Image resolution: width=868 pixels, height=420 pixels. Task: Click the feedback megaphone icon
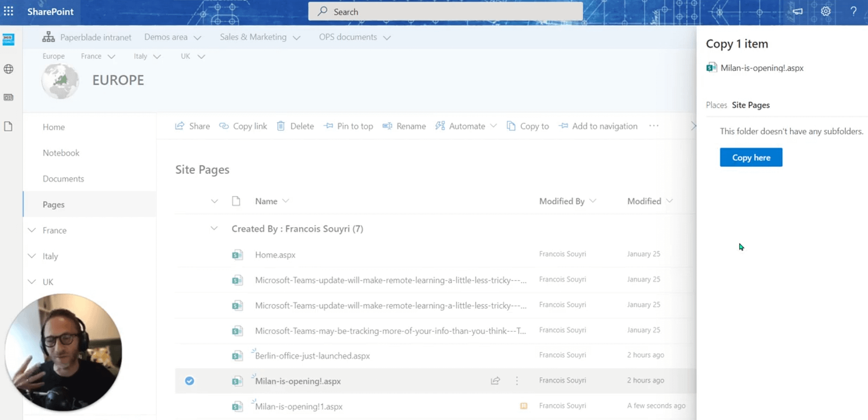coord(797,11)
